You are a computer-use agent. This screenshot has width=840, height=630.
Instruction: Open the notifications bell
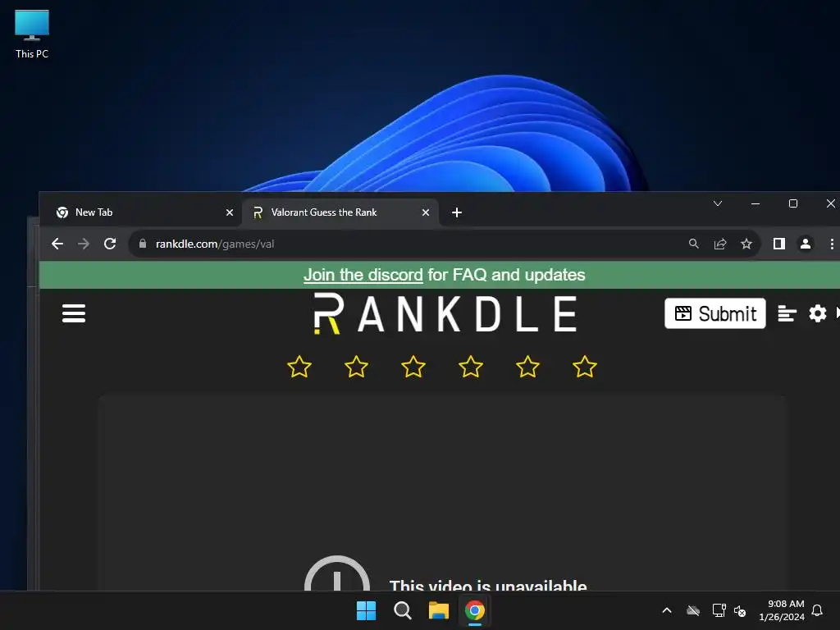(817, 610)
